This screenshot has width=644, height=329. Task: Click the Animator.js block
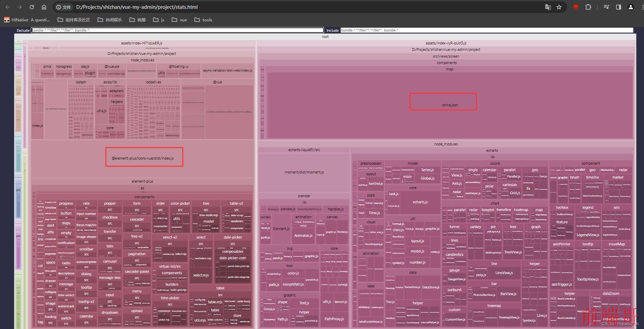303,235
